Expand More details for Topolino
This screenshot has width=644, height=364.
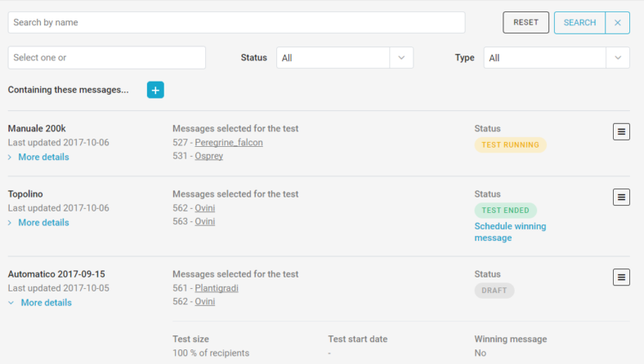click(x=42, y=222)
